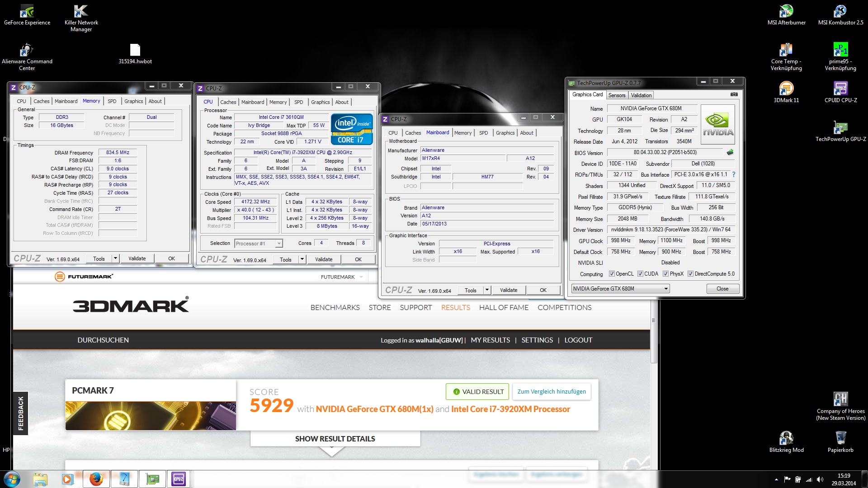
Task: Click the volume speaker tray icon
Action: click(820, 479)
